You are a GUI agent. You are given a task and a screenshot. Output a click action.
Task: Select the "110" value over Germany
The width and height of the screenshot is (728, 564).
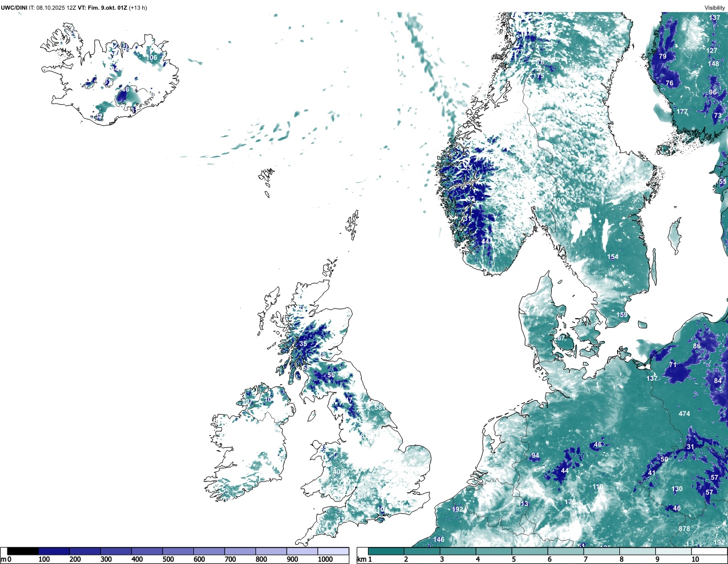tap(597, 487)
